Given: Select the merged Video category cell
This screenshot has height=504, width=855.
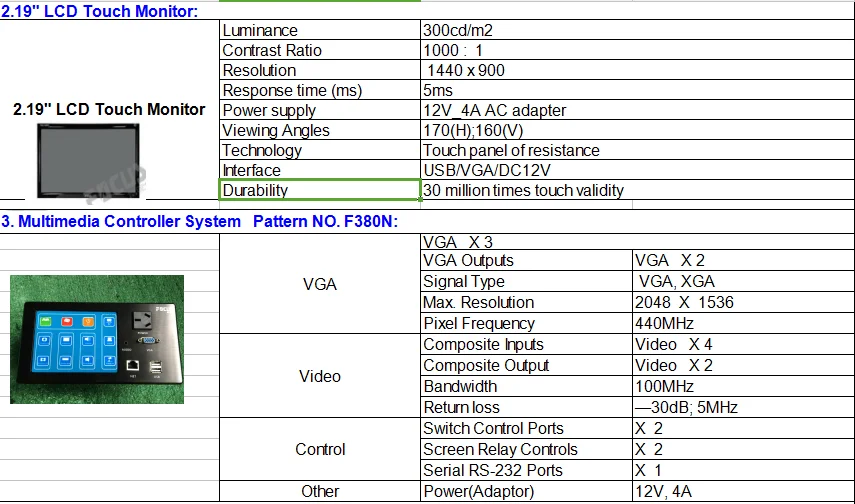Looking at the screenshot, I should [320, 376].
